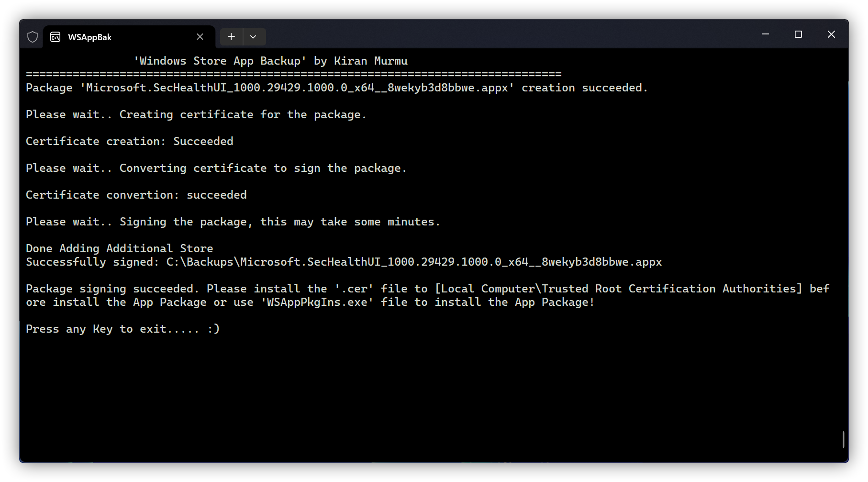The height and width of the screenshot is (482, 868).
Task: Click the 'Successfully signed' appx path line
Action: tap(344, 262)
